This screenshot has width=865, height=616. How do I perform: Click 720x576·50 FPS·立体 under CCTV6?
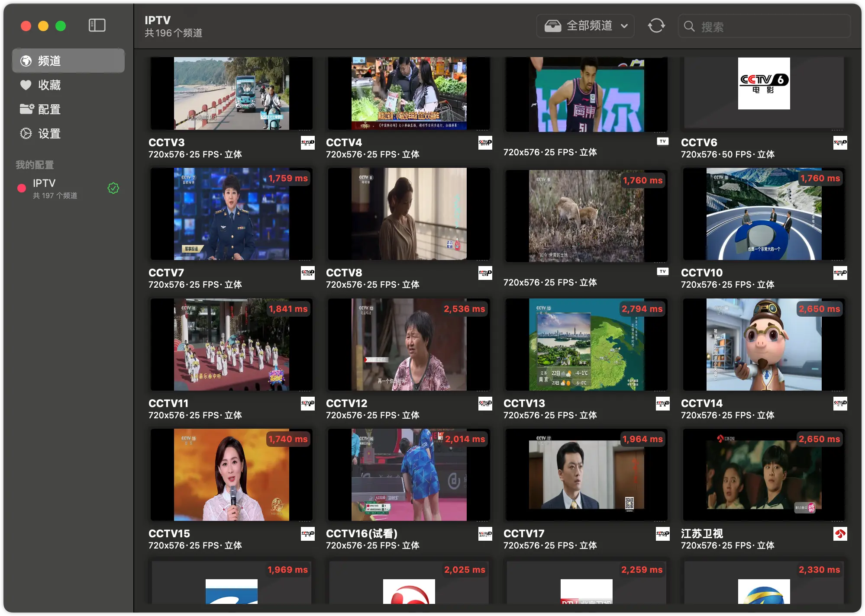coord(728,154)
